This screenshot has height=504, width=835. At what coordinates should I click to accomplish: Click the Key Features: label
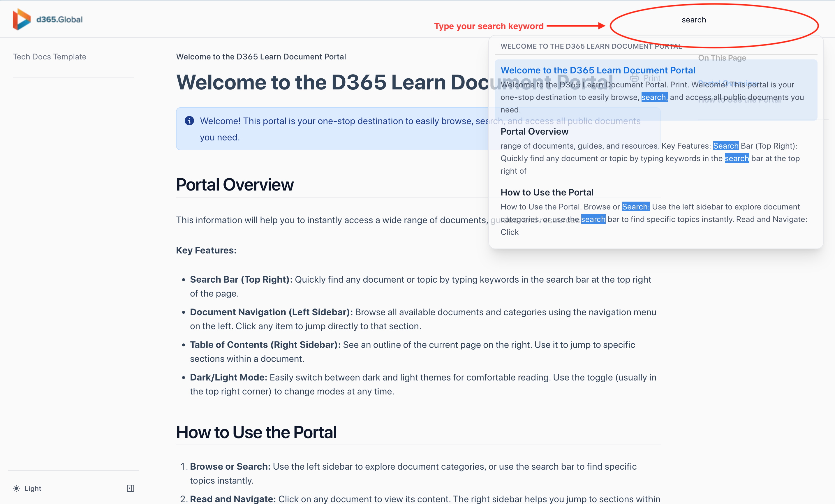[x=206, y=250]
